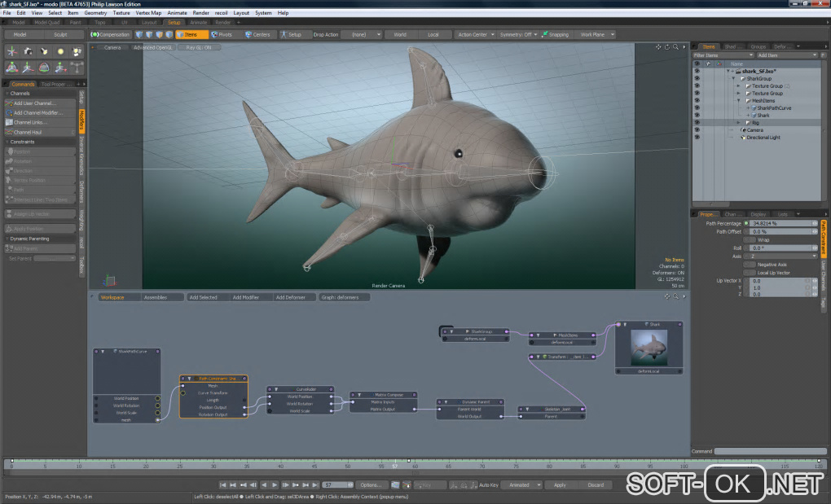Open the Symmetry dropdown
Screen dimensions: 831x504
[519, 35]
